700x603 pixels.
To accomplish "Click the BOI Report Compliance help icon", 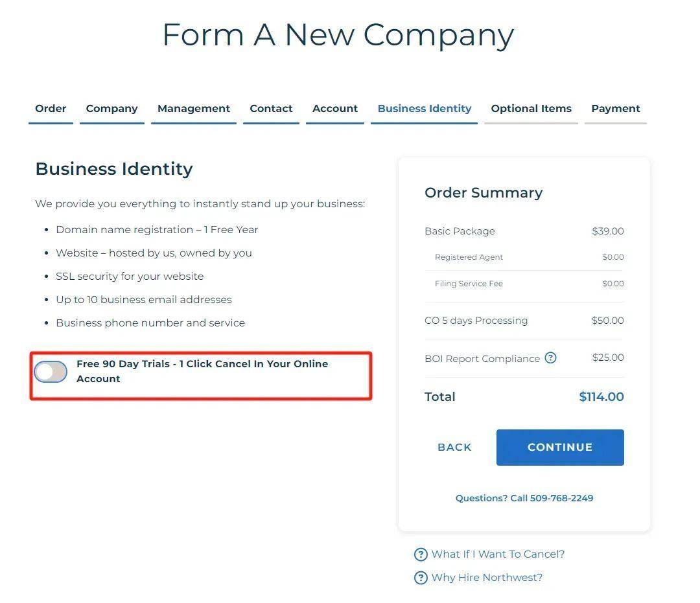I will pos(550,358).
